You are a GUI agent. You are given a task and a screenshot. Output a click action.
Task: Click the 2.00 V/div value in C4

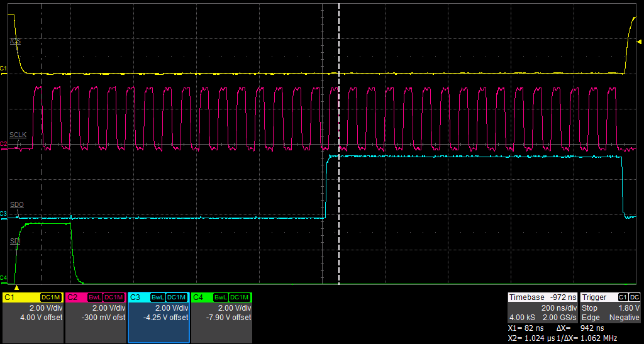tap(235, 308)
